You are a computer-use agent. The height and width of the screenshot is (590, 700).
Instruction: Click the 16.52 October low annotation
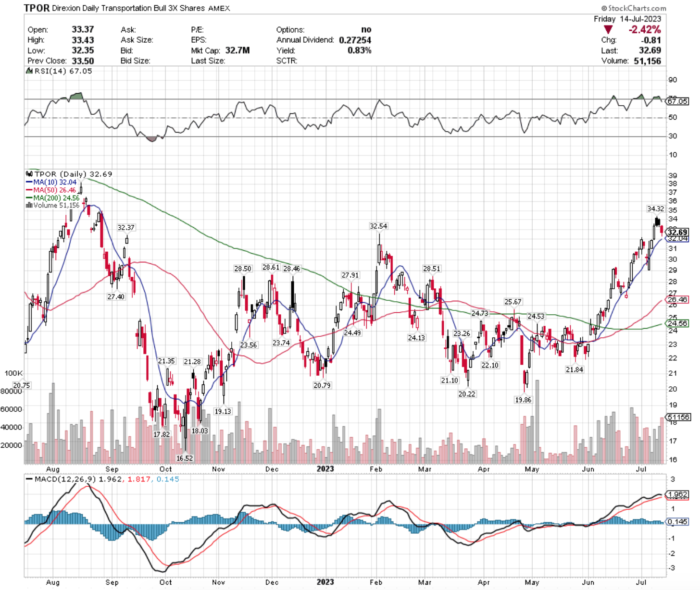(185, 458)
